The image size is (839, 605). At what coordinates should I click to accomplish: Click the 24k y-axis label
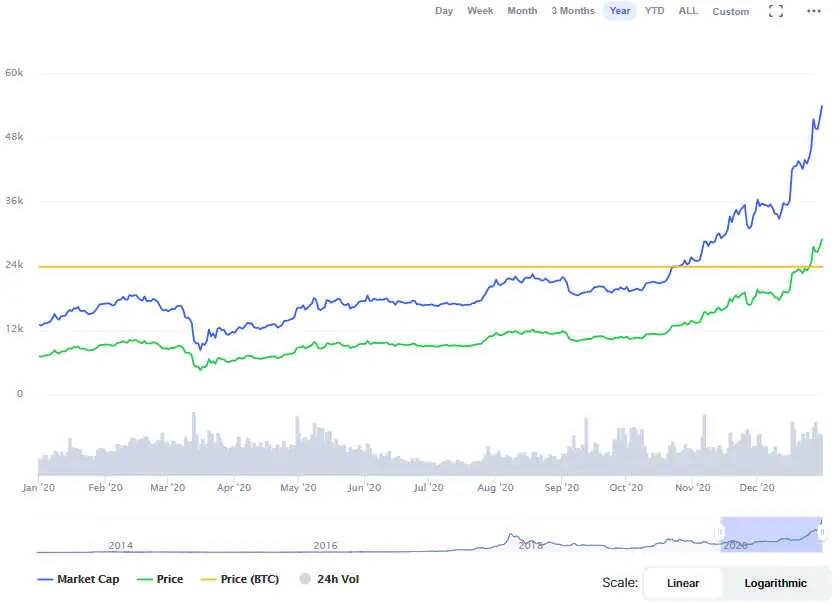click(14, 265)
